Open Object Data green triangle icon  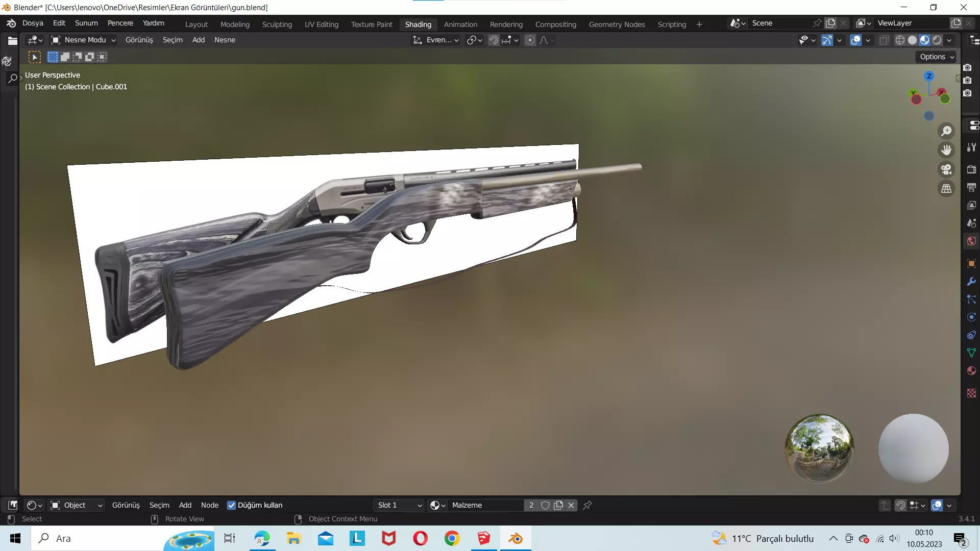tap(971, 353)
